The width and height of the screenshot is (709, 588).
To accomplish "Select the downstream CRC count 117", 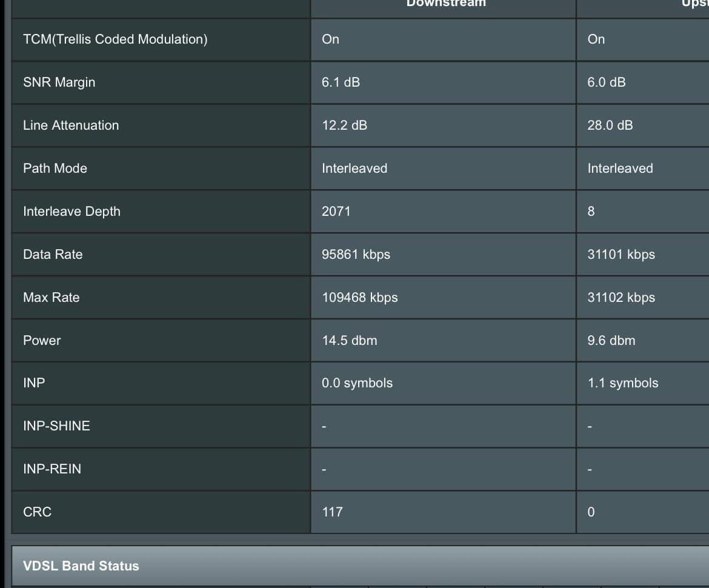I will 332,512.
